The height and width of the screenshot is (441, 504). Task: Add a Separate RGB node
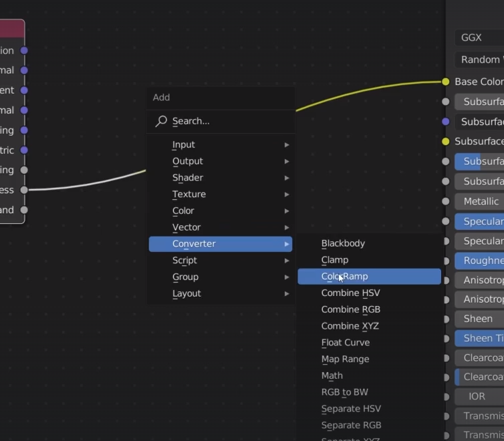pyautogui.click(x=370, y=425)
